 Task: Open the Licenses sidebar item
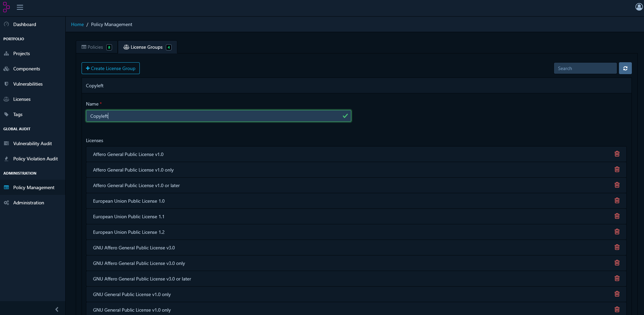(32, 99)
